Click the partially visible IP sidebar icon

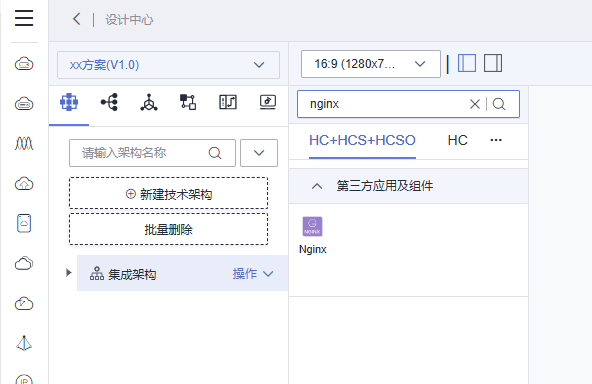pyautogui.click(x=24, y=379)
